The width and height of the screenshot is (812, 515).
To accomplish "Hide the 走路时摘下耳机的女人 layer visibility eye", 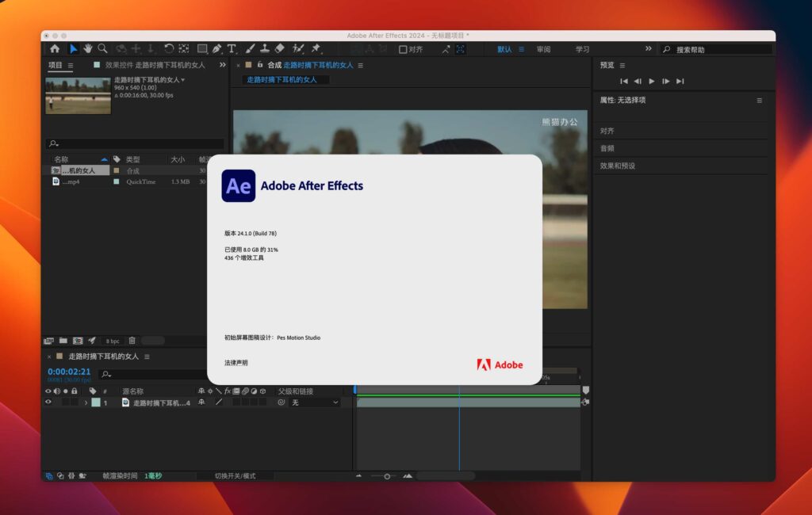I will click(x=48, y=402).
